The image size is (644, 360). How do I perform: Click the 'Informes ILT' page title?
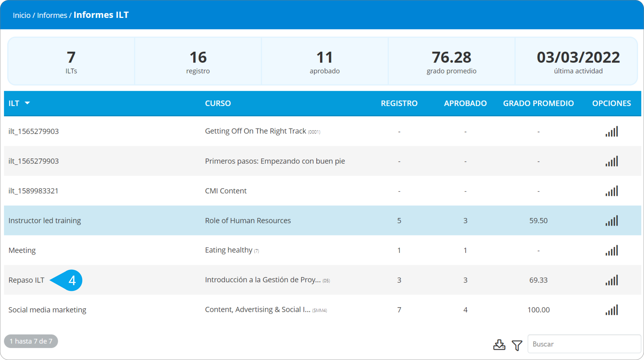point(101,15)
